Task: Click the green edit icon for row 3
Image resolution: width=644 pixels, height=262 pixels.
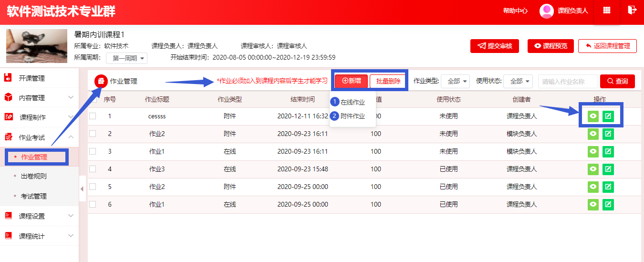Action: click(608, 152)
